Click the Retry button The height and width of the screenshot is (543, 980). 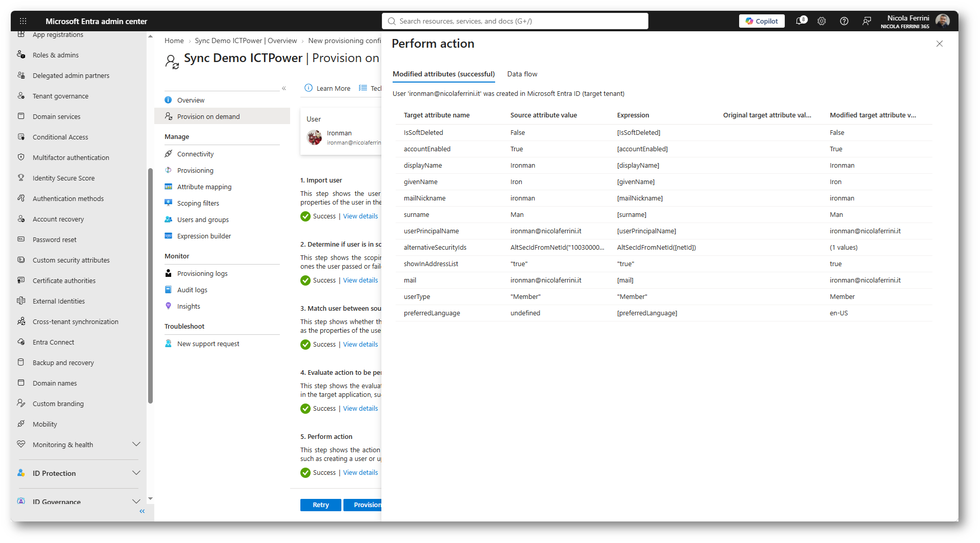(x=321, y=505)
